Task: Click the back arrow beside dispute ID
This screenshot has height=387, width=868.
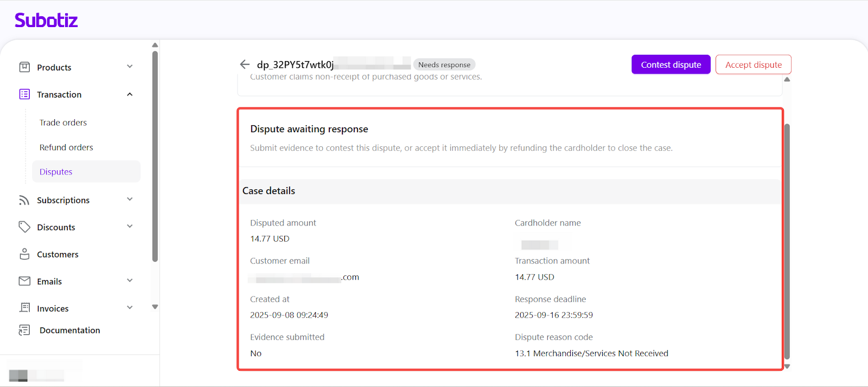Action: (245, 64)
